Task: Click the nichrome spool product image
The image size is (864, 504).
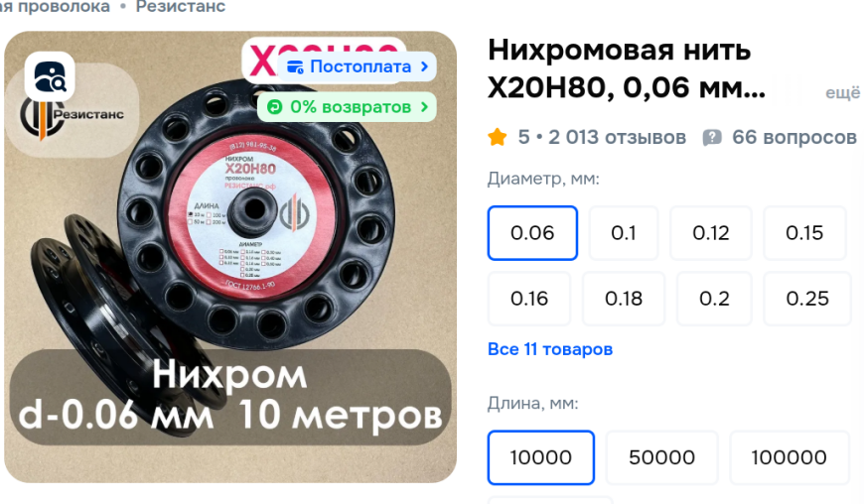Action: (x=230, y=256)
